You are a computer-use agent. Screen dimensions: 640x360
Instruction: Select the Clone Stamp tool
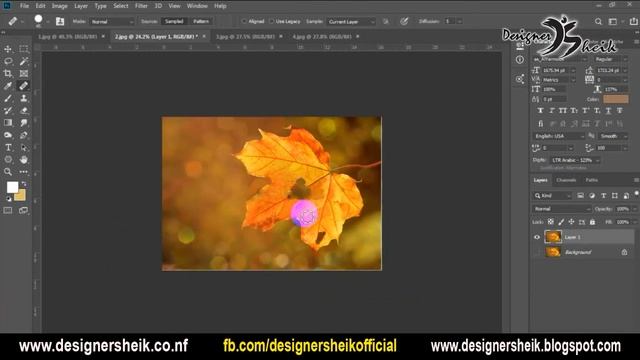coord(24,98)
